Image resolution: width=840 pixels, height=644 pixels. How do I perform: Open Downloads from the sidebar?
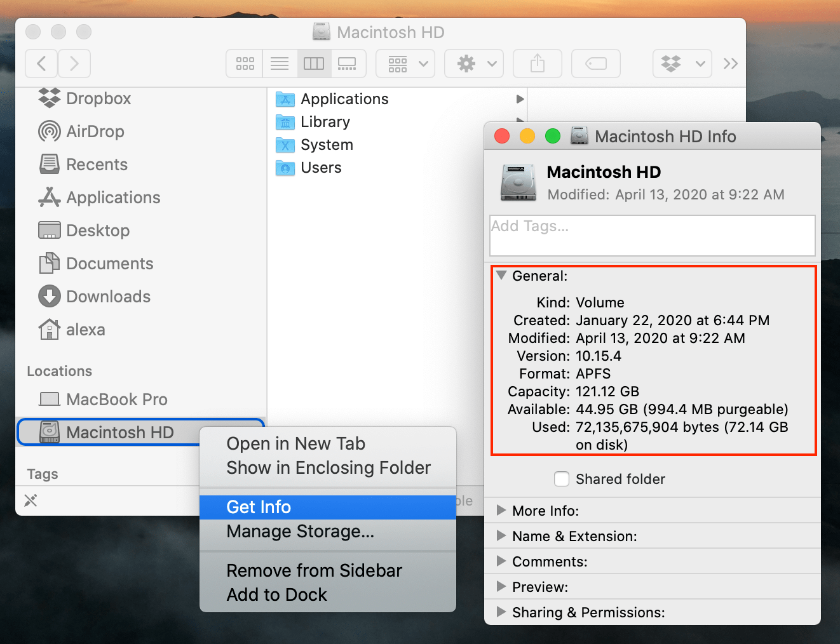pyautogui.click(x=109, y=297)
